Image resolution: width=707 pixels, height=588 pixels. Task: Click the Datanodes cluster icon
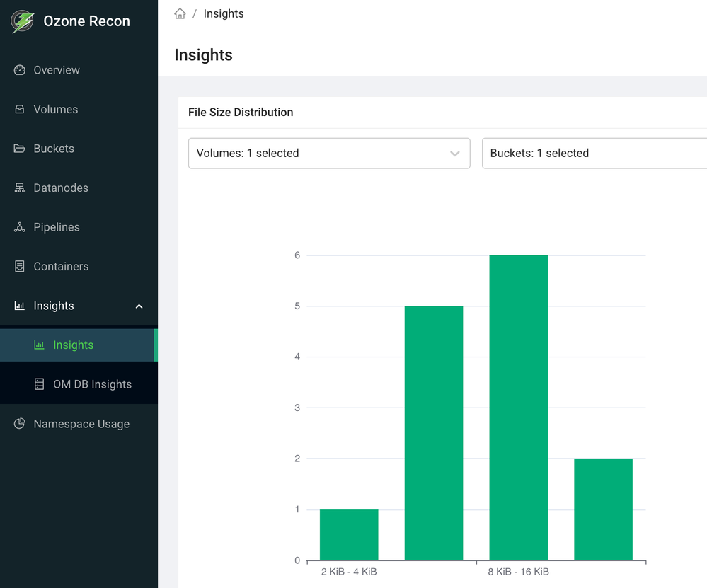(x=20, y=188)
